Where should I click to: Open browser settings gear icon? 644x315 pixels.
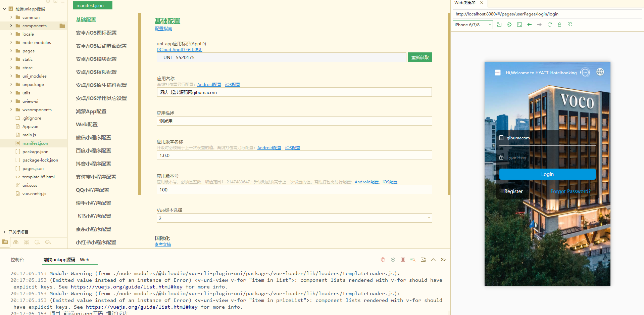(509, 25)
